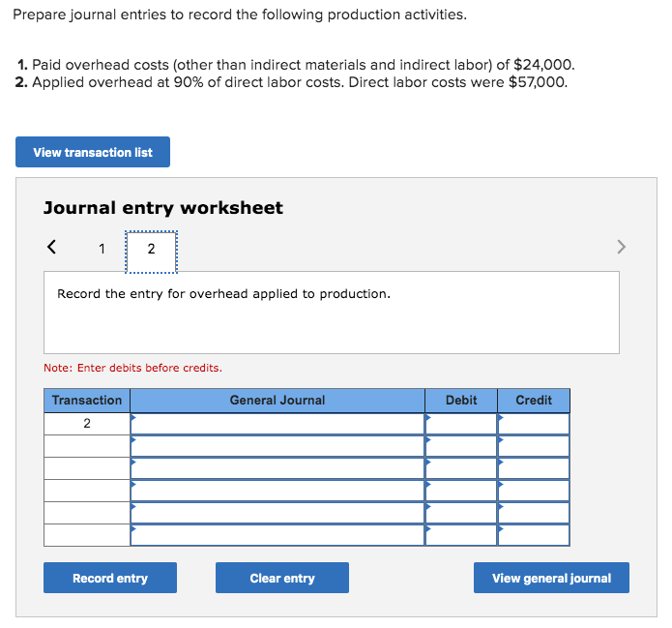
Task: Click Clear entry button
Action: [x=282, y=578]
